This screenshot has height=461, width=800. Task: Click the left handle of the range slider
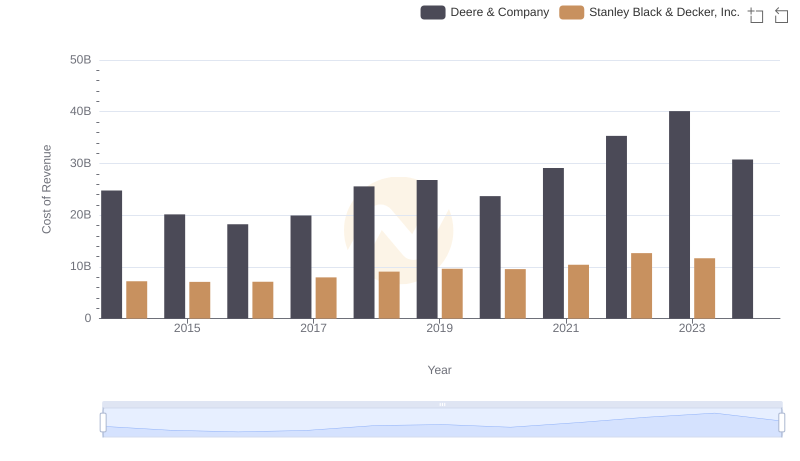[103, 423]
